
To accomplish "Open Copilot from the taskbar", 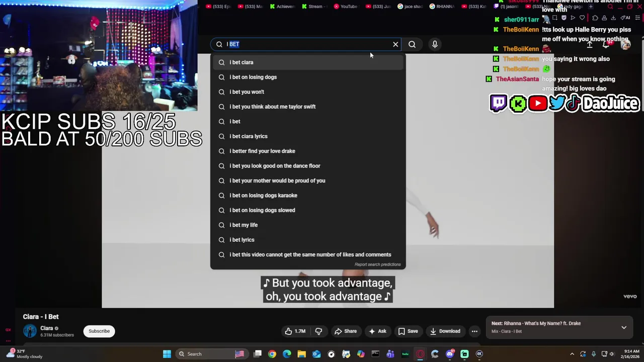I will [361, 354].
